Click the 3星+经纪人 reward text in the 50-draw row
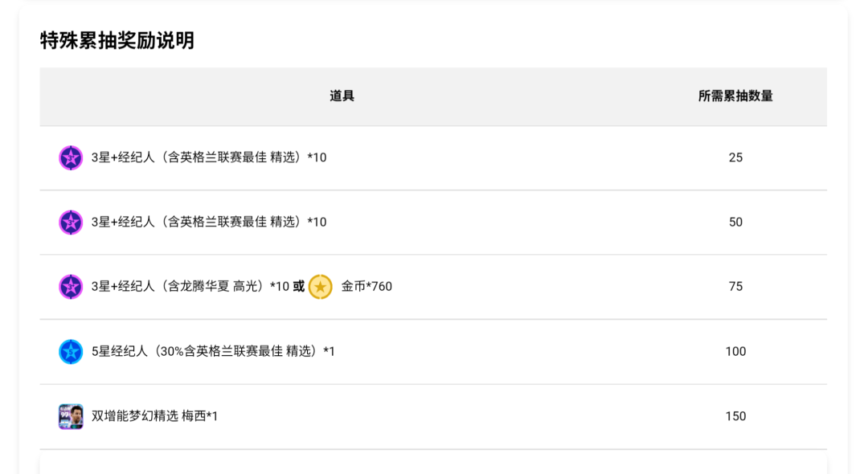 pyautogui.click(x=209, y=222)
